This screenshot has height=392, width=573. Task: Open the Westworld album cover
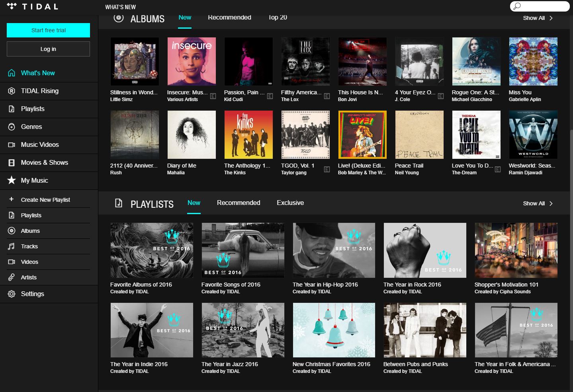click(x=533, y=135)
